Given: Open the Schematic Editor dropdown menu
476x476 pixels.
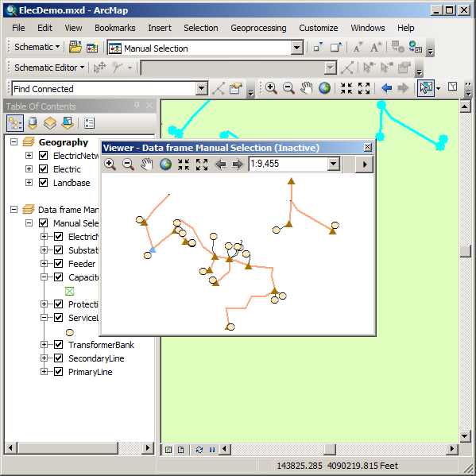Looking at the screenshot, I should coord(49,68).
